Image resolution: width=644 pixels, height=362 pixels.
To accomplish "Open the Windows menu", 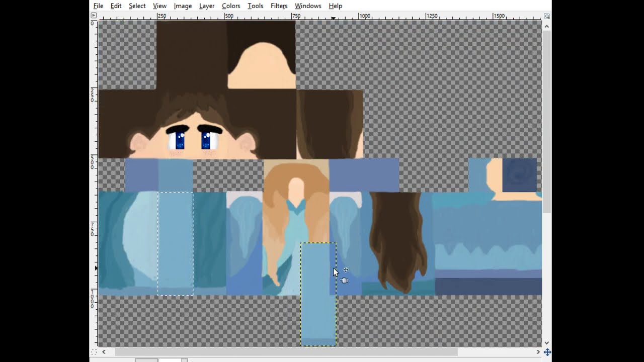I will (x=308, y=6).
